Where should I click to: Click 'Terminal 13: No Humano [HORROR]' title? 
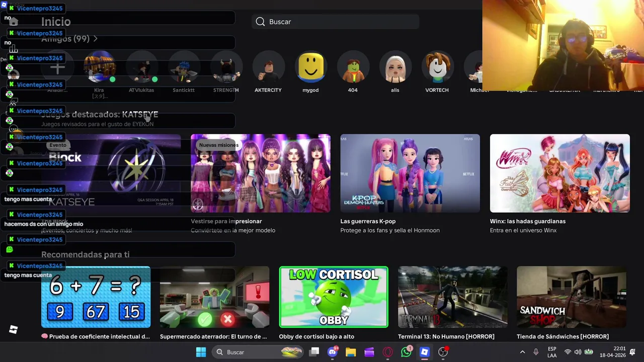pyautogui.click(x=446, y=336)
